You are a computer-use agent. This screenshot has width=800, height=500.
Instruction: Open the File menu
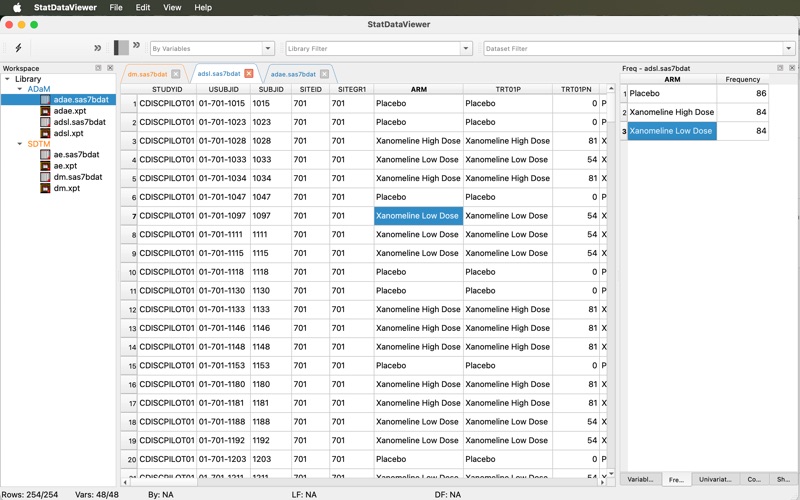(x=116, y=8)
